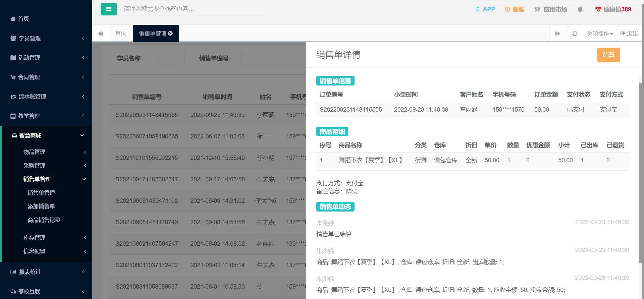
Task: Open the 关闭操作 dropdown
Action: (x=600, y=34)
